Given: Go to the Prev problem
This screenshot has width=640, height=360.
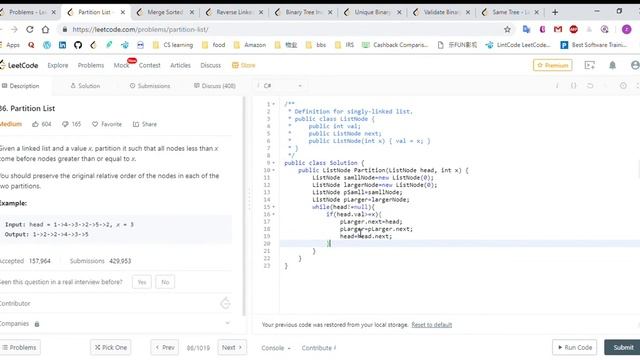Looking at the screenshot, I should (x=165, y=347).
